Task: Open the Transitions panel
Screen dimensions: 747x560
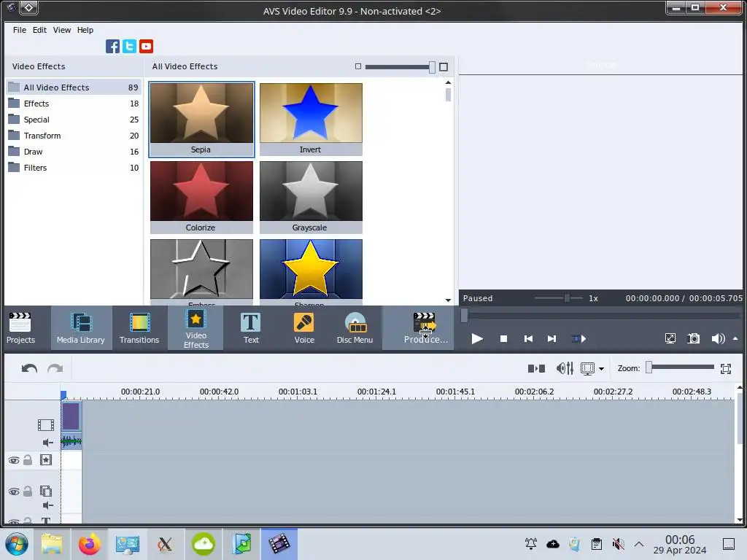Action: [x=139, y=328]
